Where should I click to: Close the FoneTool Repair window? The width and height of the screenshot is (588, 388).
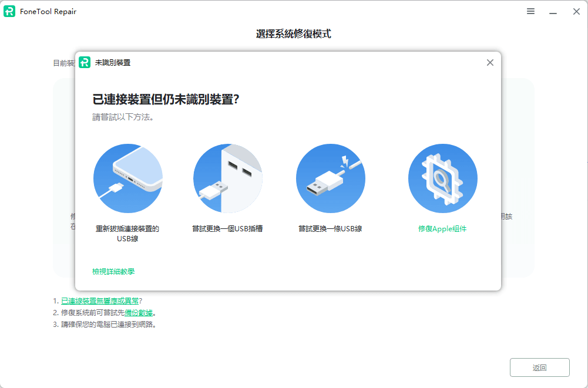[576, 12]
